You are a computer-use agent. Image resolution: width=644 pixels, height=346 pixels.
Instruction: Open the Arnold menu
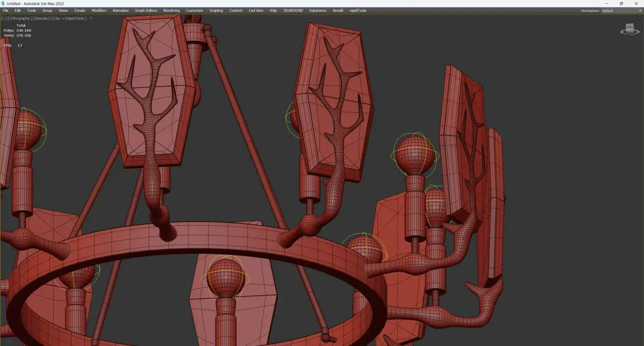(x=338, y=10)
